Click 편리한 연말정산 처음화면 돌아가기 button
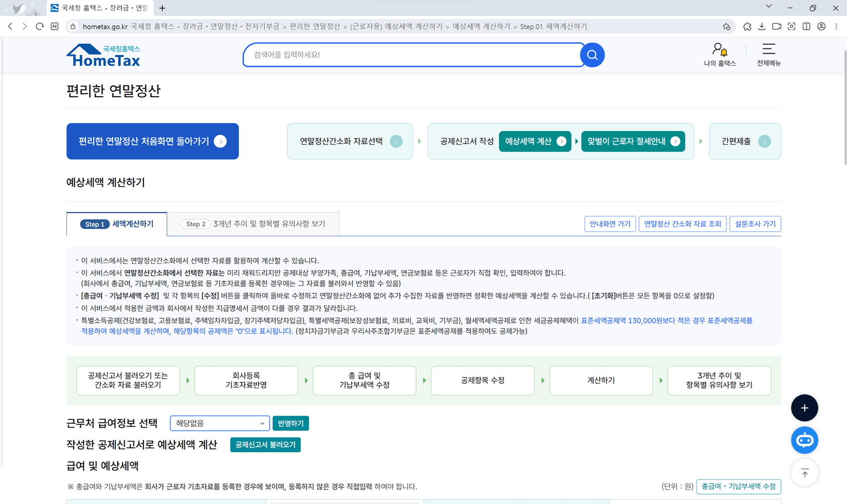The width and height of the screenshot is (847, 504). pos(152,141)
